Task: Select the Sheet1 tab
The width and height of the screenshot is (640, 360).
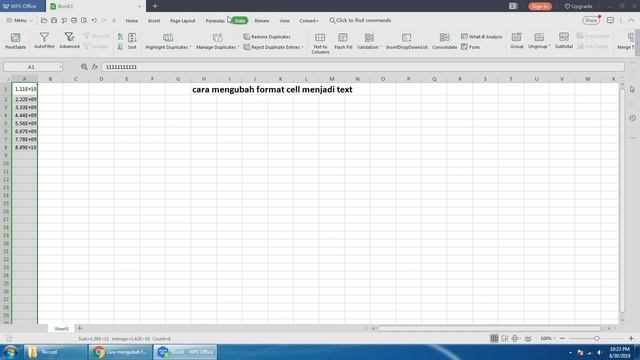Action: pos(62,329)
